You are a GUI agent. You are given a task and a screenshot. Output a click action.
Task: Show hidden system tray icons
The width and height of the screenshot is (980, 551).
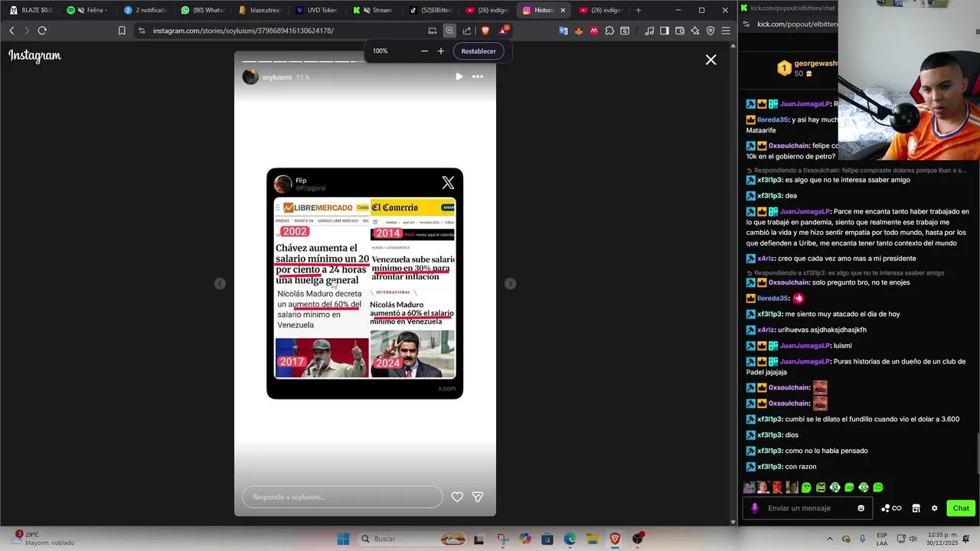(x=829, y=539)
